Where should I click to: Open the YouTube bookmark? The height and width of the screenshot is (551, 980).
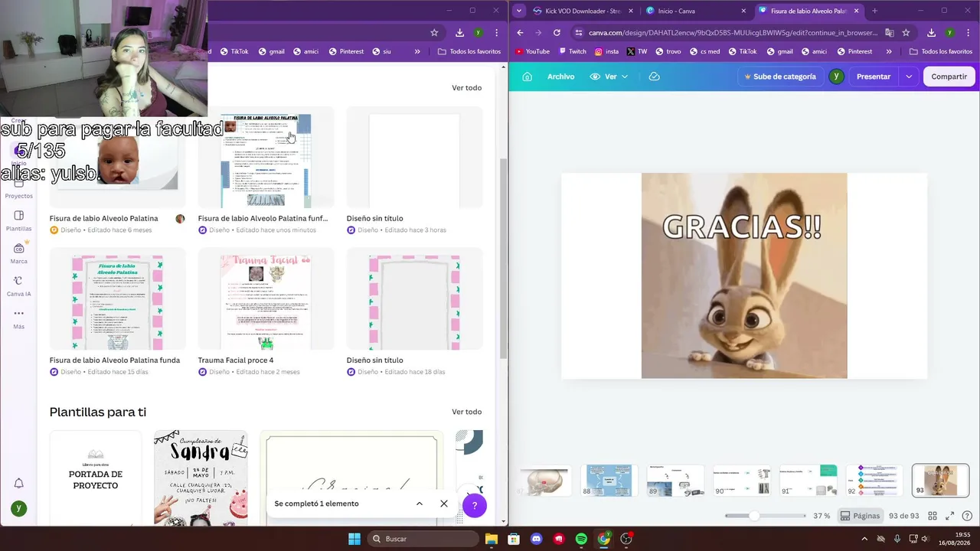coord(532,51)
